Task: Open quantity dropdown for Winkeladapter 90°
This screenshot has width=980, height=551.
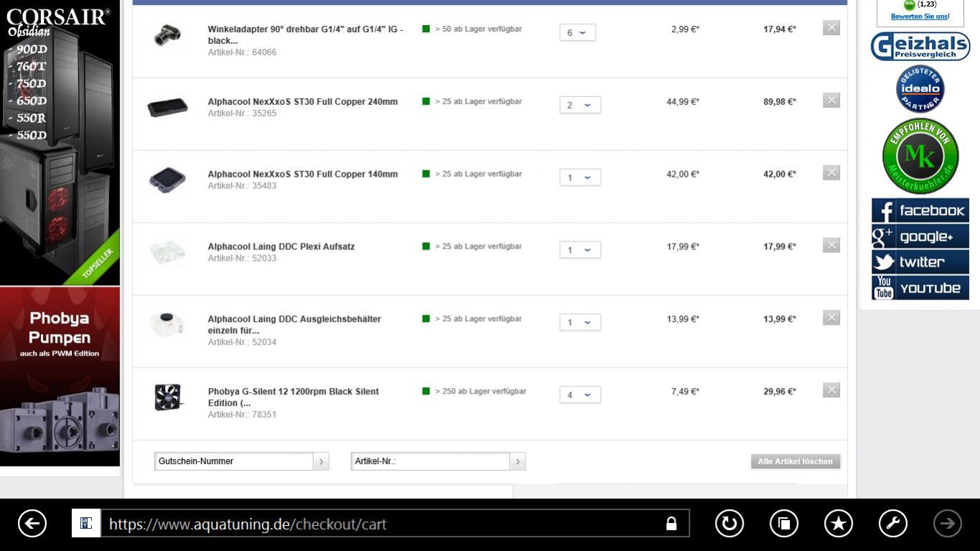Action: [577, 32]
